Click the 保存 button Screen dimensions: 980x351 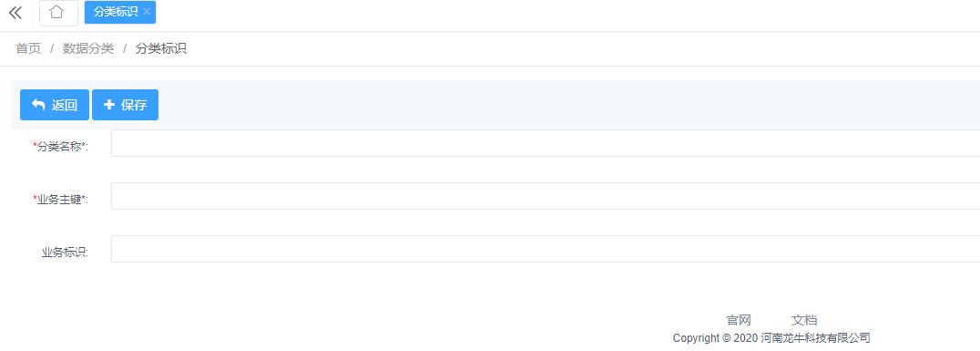[x=125, y=105]
